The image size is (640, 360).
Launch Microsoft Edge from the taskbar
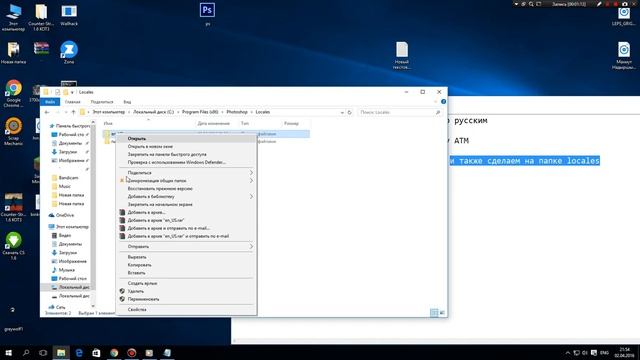click(79, 353)
